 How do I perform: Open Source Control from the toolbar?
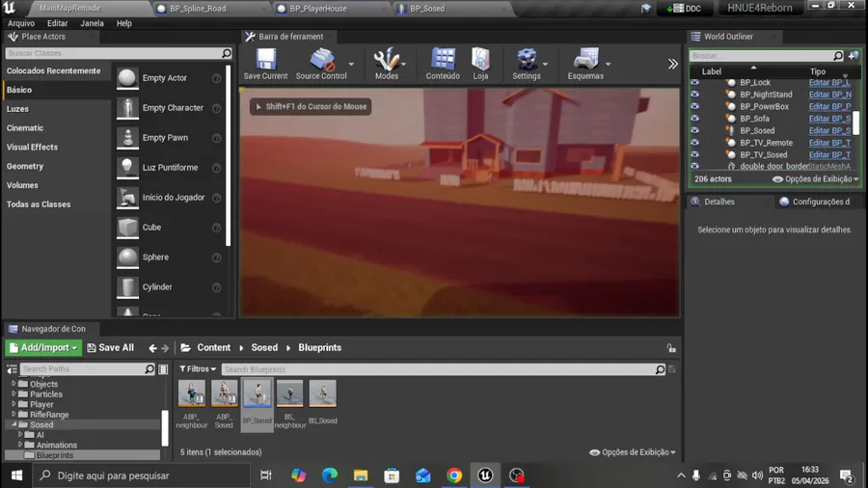[321, 60]
